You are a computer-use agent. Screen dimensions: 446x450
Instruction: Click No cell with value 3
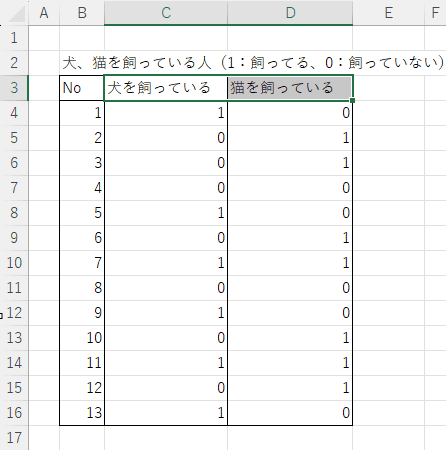click(x=82, y=163)
